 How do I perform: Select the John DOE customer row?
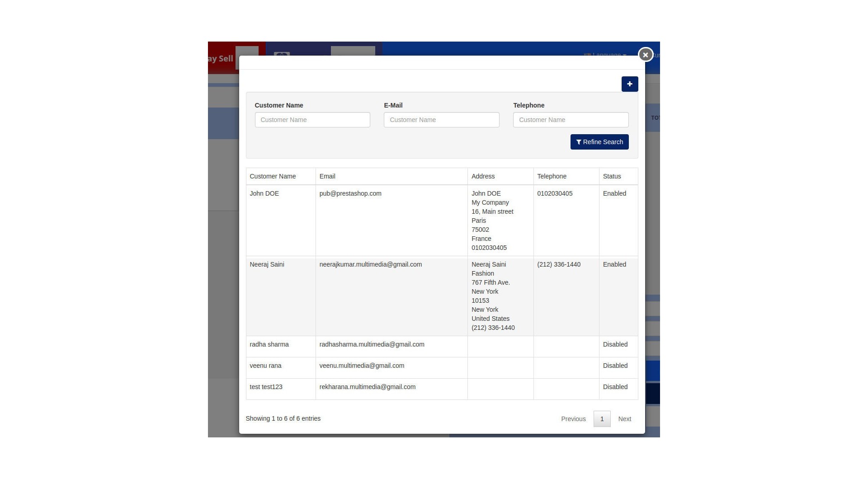[264, 193]
